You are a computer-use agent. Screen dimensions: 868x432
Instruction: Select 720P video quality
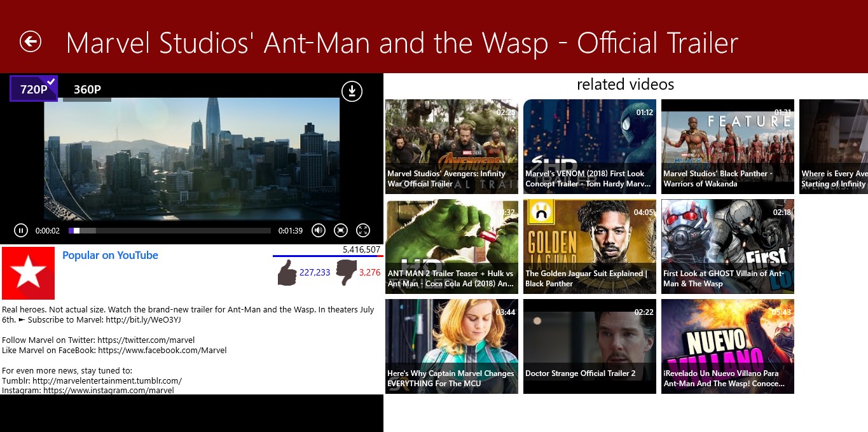pos(34,89)
